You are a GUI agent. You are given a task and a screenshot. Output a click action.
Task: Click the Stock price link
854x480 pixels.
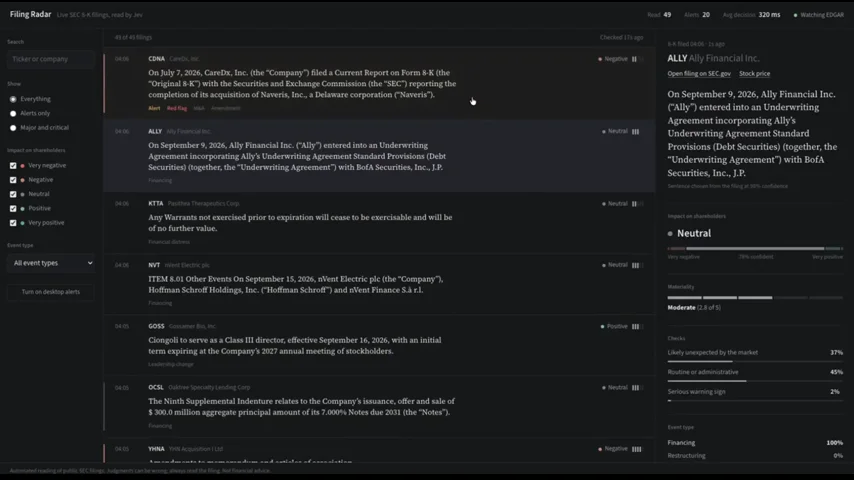754,74
